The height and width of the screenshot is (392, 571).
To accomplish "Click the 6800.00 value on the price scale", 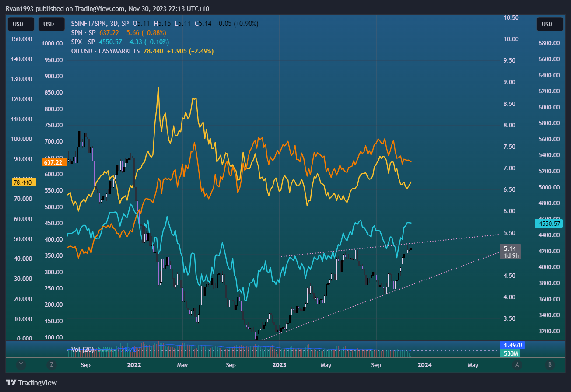I will coord(550,43).
